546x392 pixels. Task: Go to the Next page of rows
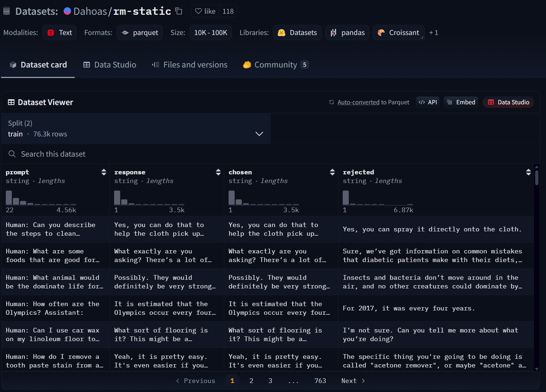353,381
